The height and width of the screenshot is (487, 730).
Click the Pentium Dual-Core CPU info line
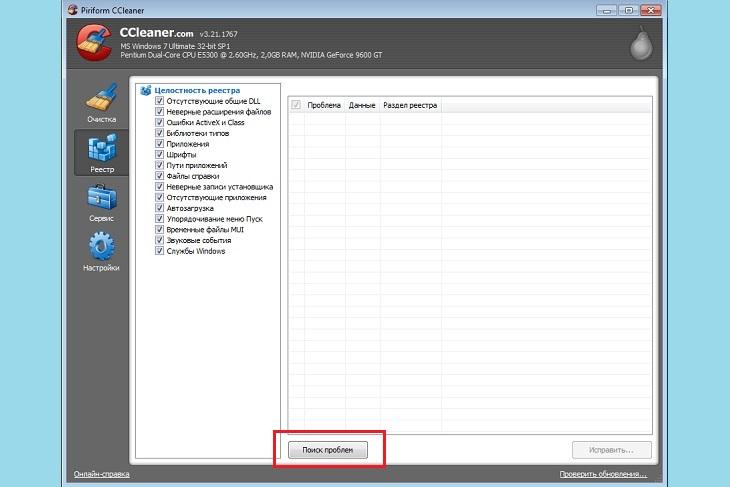tap(251, 55)
